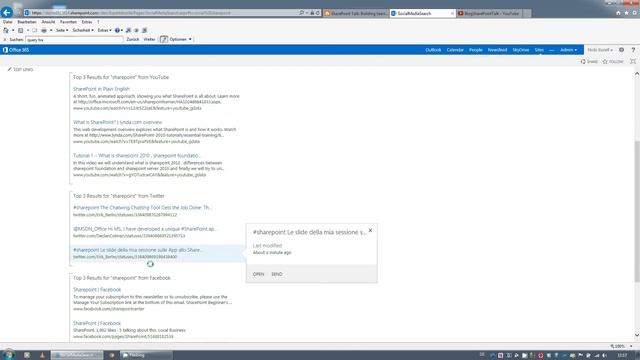Open the favorites star icon in browser
This screenshot has height=360, width=640.
(x=626, y=13)
